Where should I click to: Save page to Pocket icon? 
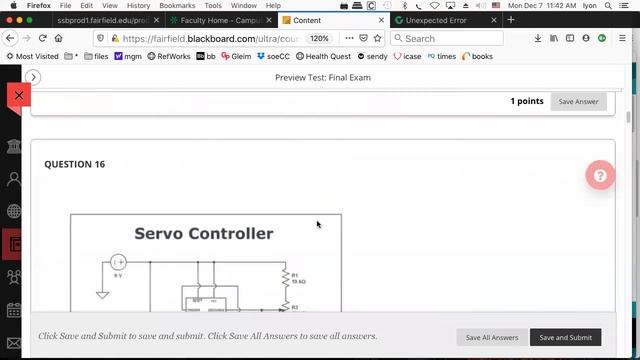click(363, 38)
